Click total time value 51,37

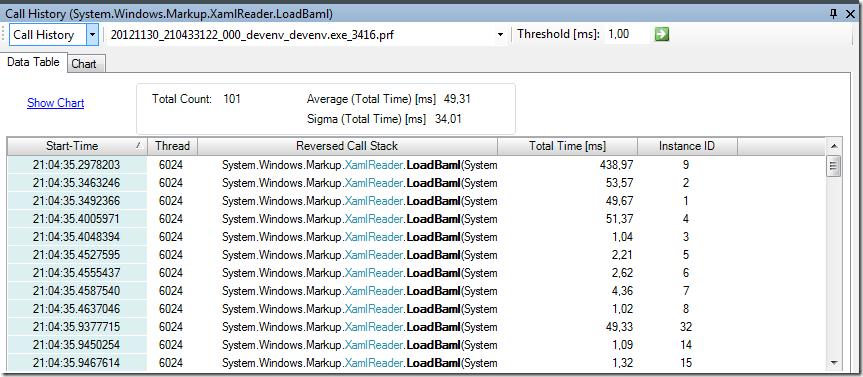pyautogui.click(x=619, y=218)
